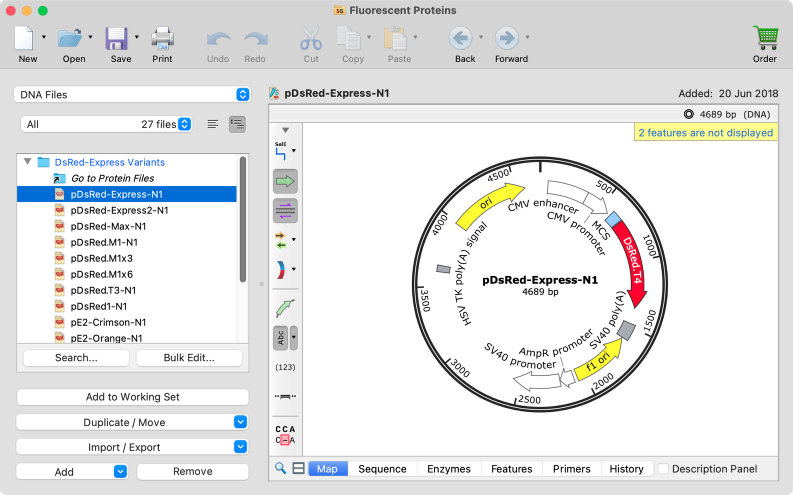Click the Cut scissors icon
Image resolution: width=793 pixels, height=495 pixels.
(311, 38)
